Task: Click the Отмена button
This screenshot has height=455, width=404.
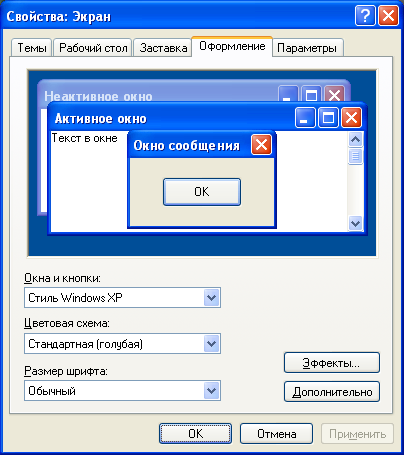Action: (276, 433)
